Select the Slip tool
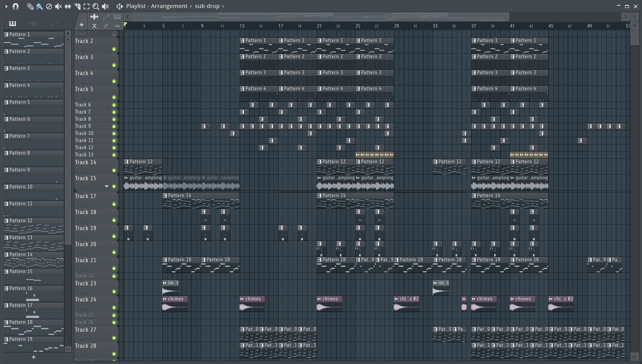 coord(68,6)
